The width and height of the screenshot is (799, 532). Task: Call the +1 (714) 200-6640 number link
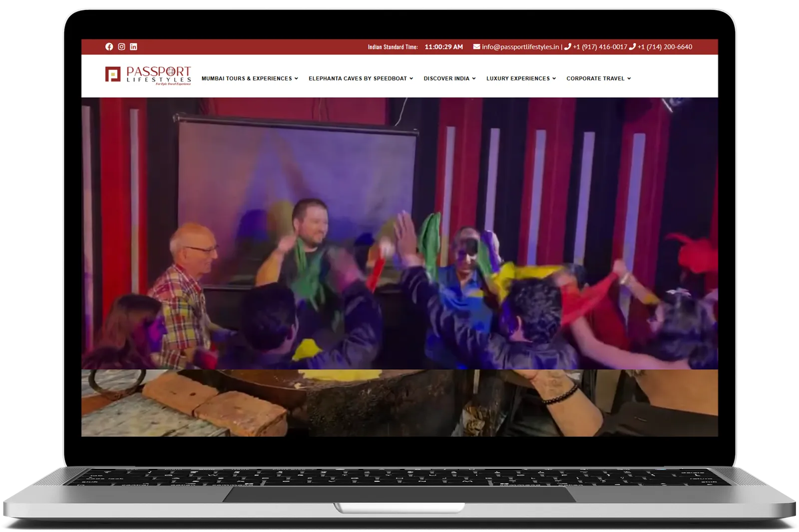pyautogui.click(x=665, y=47)
